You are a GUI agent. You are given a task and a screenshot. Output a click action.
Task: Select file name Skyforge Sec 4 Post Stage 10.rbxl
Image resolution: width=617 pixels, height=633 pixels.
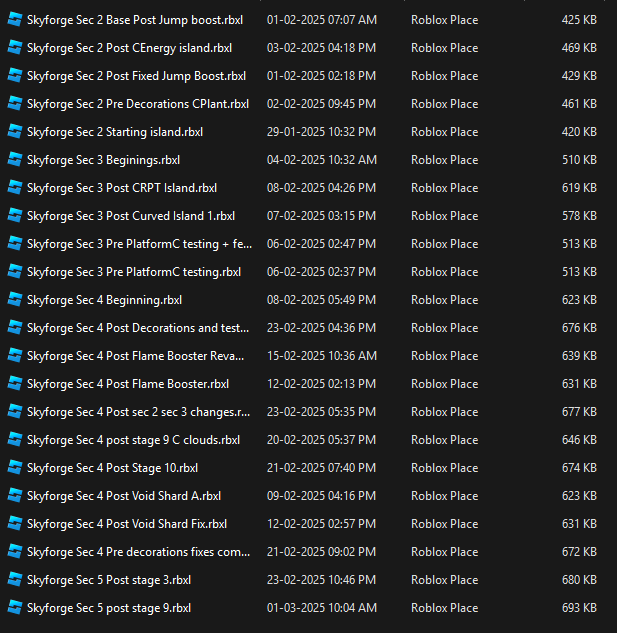(x=112, y=468)
